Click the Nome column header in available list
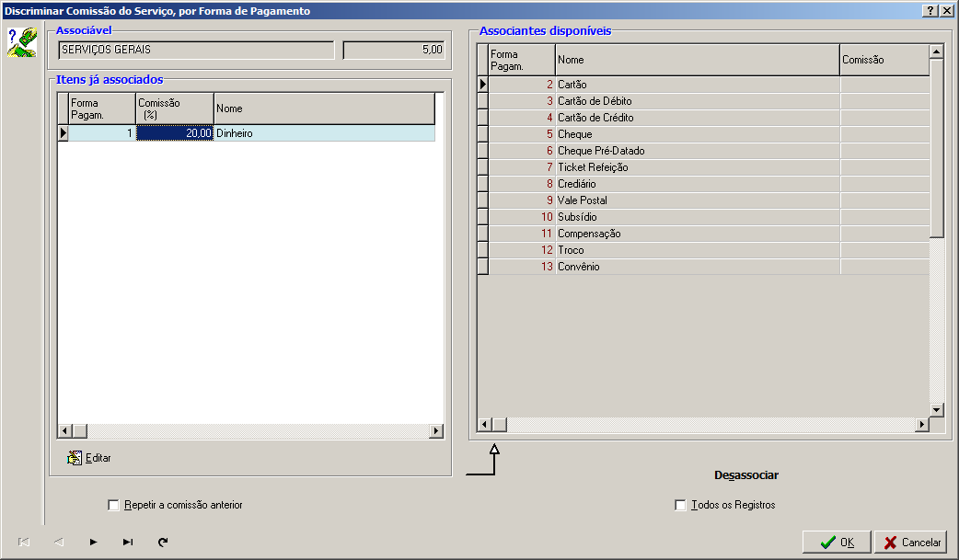Image resolution: width=959 pixels, height=560 pixels. pos(697,60)
